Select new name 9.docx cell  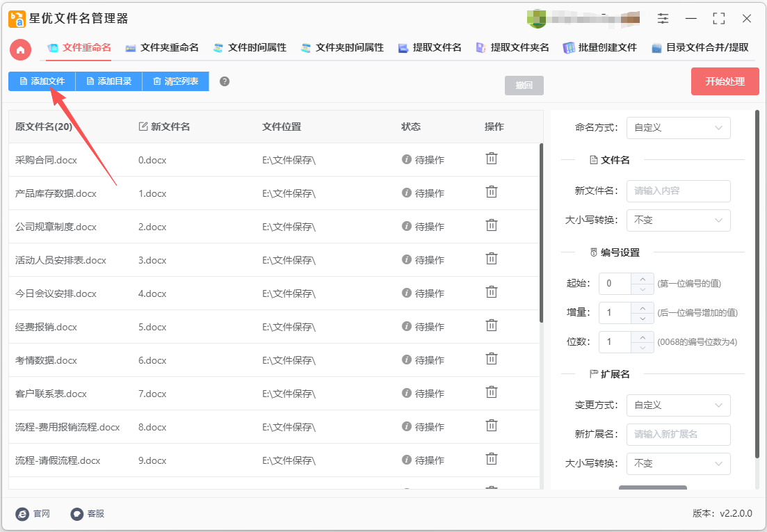coord(152,460)
